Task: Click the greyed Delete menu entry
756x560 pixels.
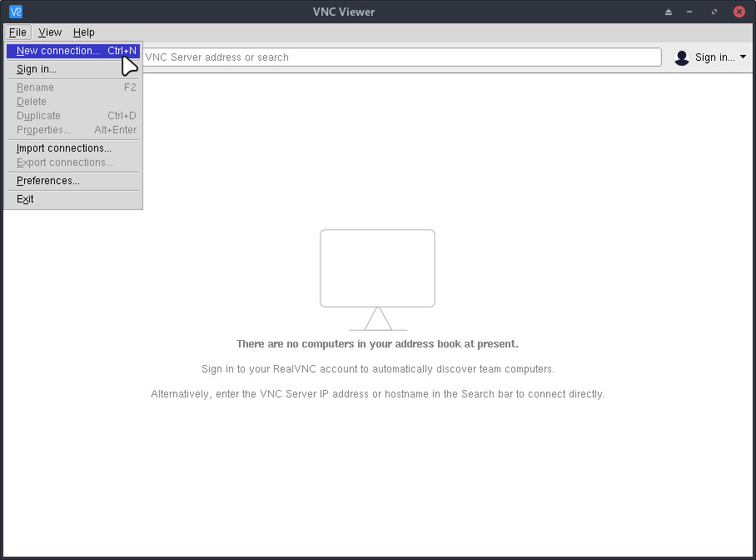Action: [x=73, y=102]
